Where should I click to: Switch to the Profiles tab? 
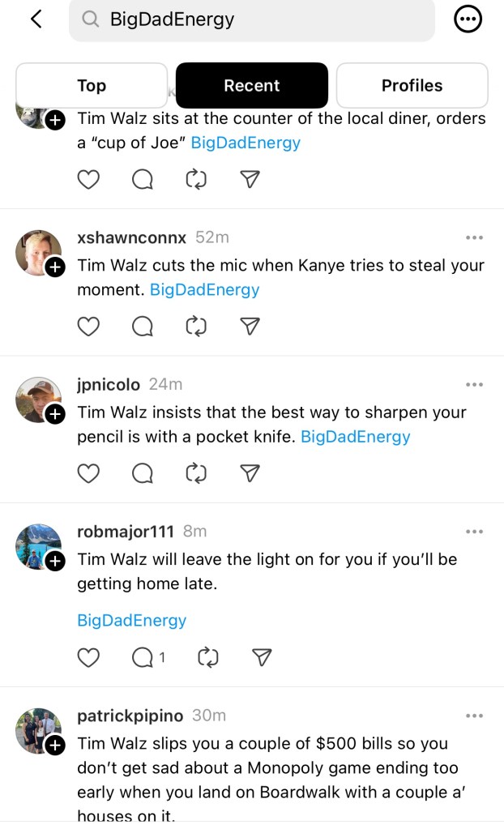point(412,85)
